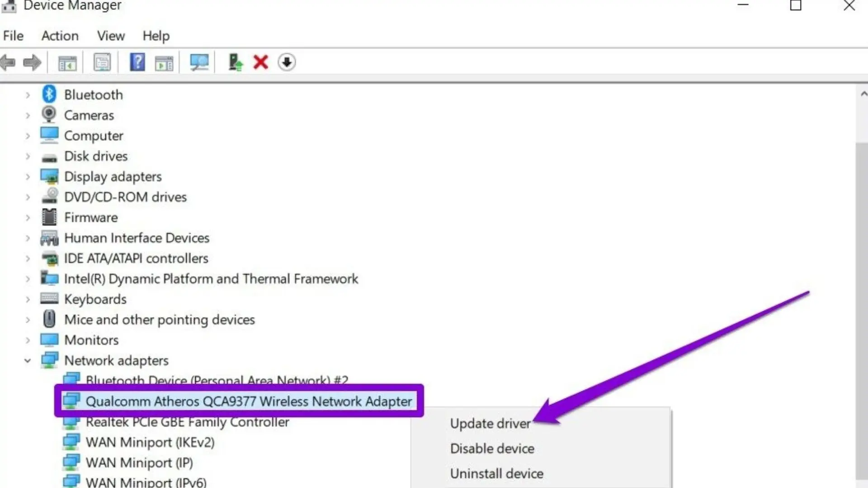
Task: Click the Back arrow toolbar icon
Action: point(8,62)
